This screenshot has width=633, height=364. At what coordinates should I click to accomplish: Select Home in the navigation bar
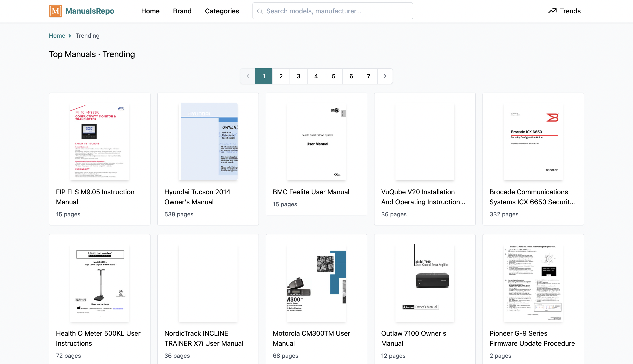point(150,11)
